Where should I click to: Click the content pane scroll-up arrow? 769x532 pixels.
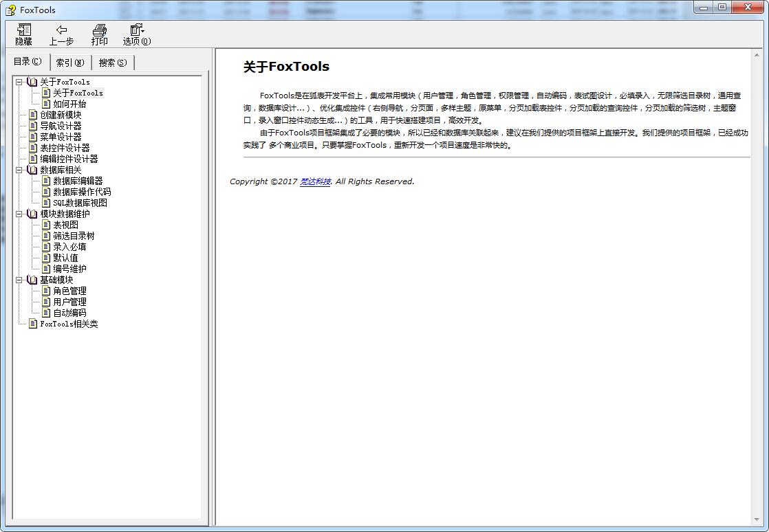click(x=757, y=56)
